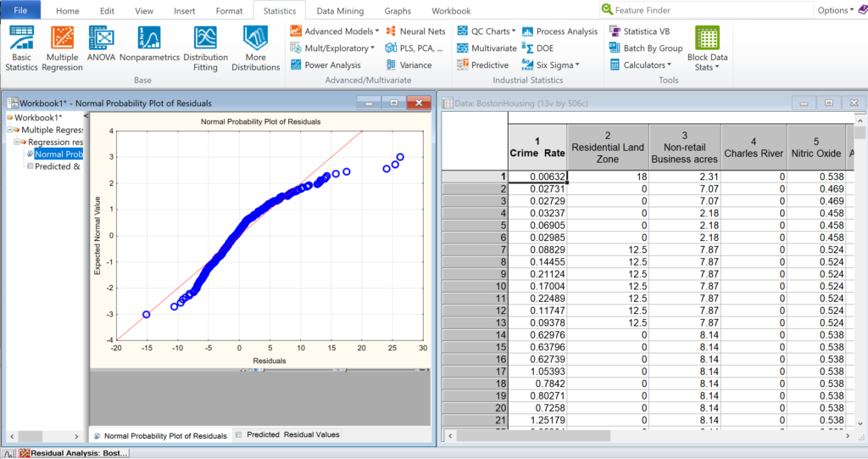Open the Block Data Stats dropdown
Screen dimensions: 868x459
708,48
